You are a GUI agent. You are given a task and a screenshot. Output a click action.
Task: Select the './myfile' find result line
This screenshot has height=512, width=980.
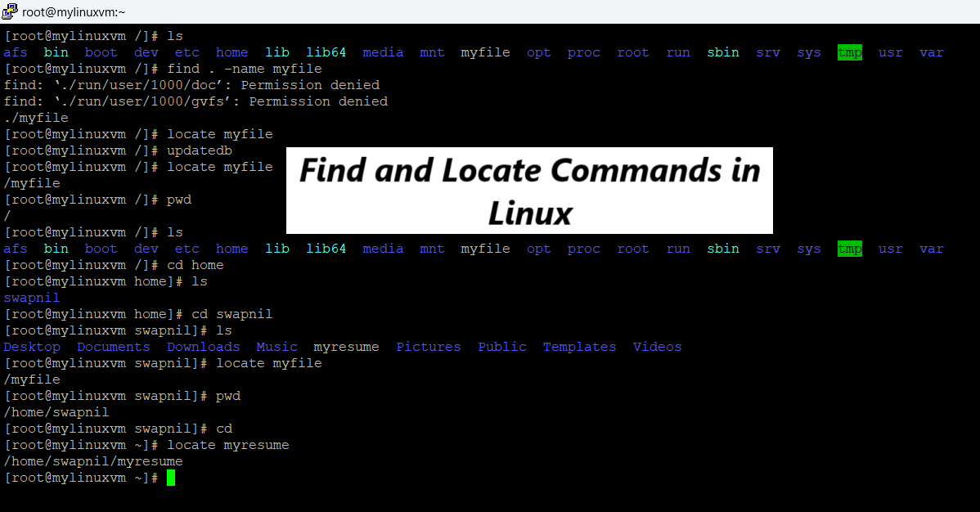pos(36,118)
